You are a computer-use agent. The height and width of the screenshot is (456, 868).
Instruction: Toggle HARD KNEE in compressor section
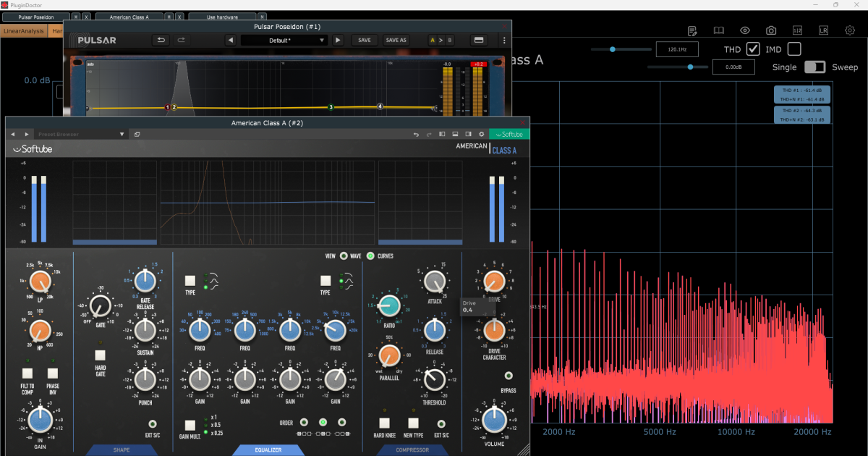tap(384, 423)
